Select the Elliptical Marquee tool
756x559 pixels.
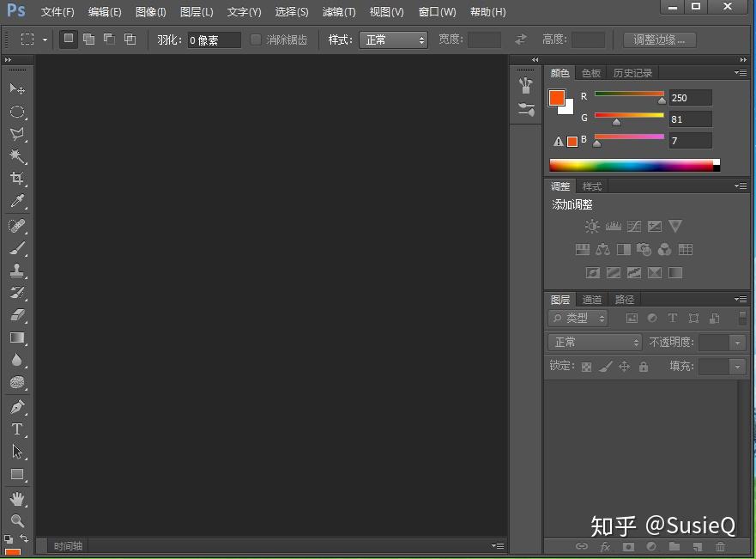(17, 112)
